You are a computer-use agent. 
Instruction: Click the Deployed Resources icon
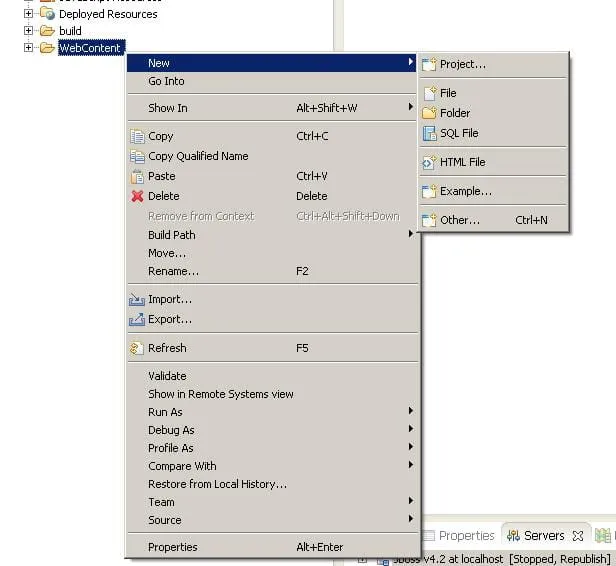point(48,14)
